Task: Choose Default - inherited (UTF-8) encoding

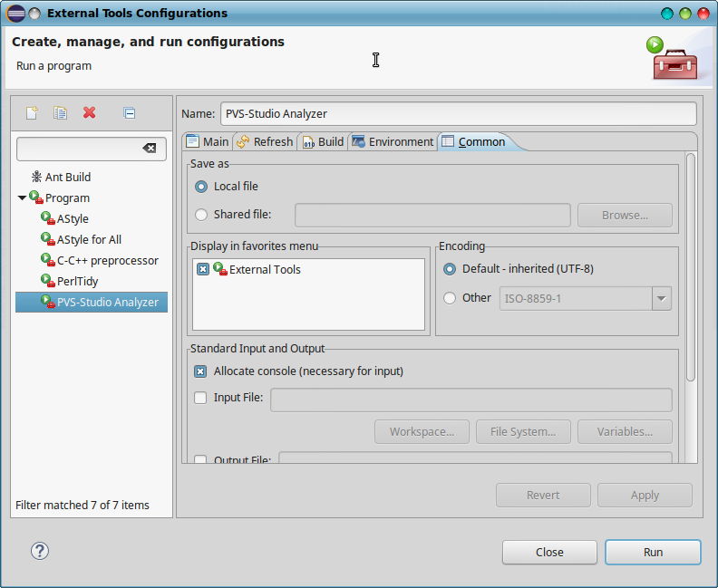Action: tap(450, 269)
